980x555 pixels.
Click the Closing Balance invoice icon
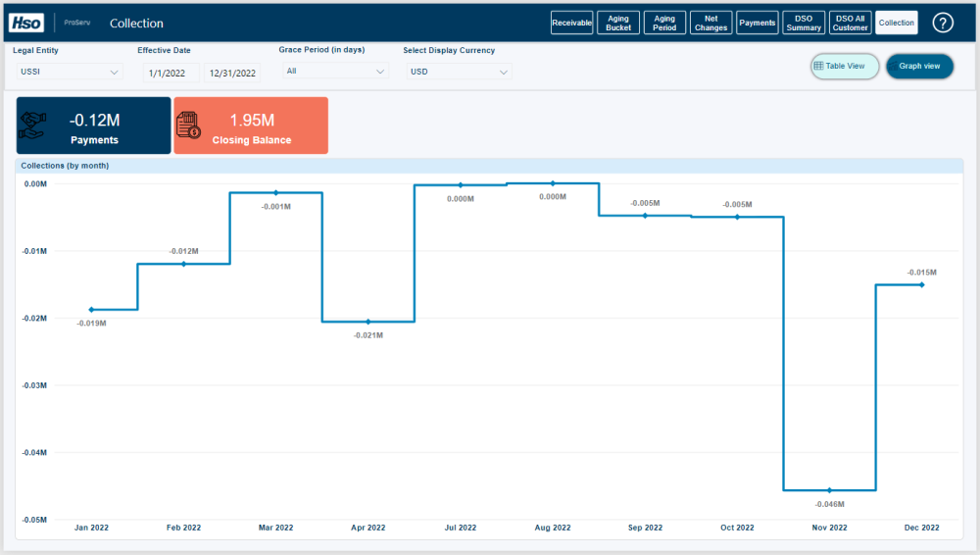tap(188, 126)
